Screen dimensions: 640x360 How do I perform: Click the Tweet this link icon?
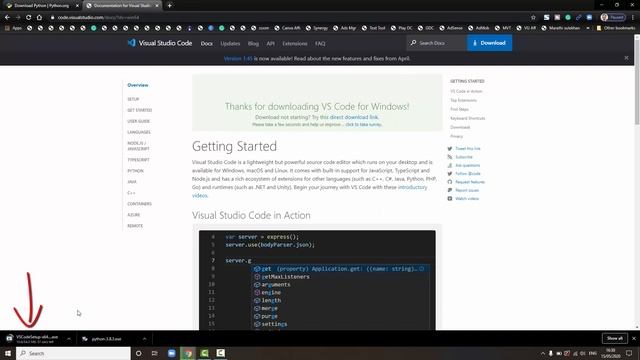pyautogui.click(x=450, y=149)
